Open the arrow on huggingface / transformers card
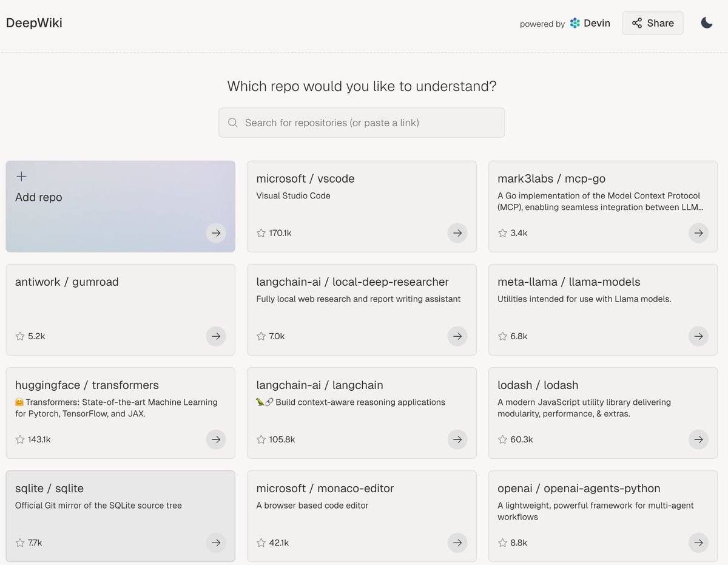The image size is (728, 565). click(216, 439)
